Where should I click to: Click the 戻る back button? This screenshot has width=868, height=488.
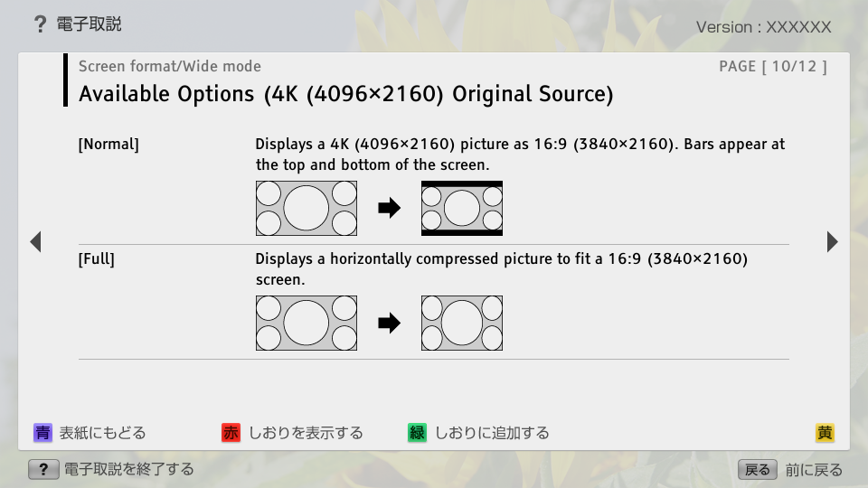point(757,469)
